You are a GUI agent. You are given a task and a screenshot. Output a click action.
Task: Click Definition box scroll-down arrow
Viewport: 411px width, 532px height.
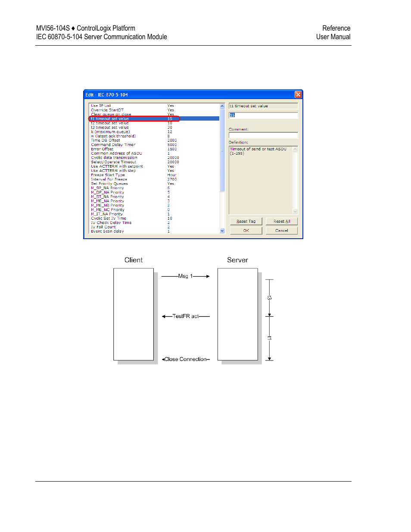(295, 211)
